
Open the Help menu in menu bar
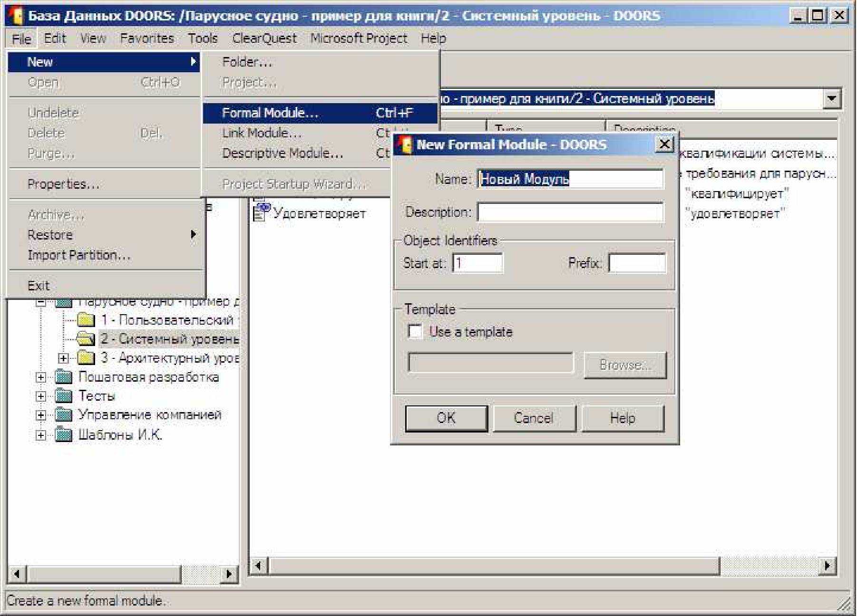click(433, 38)
